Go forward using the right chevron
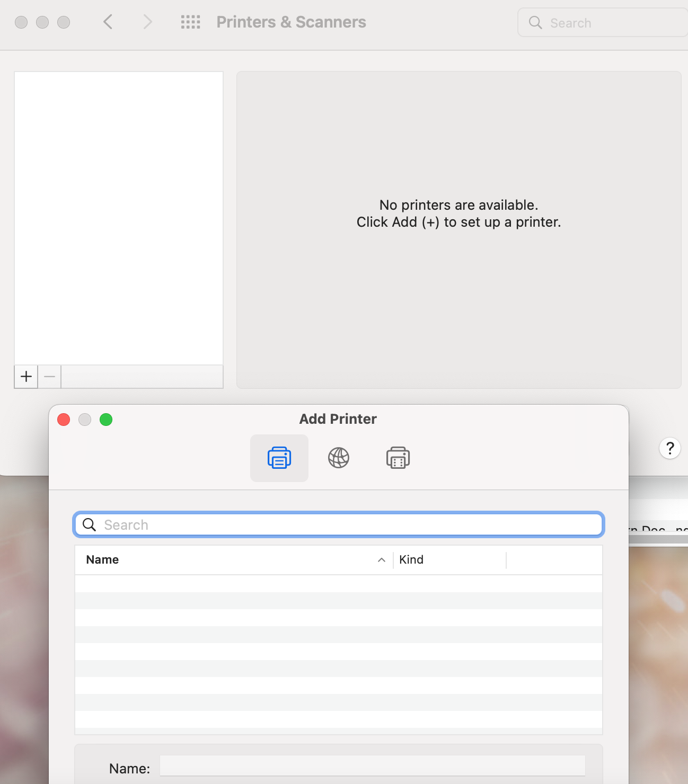 pyautogui.click(x=147, y=22)
